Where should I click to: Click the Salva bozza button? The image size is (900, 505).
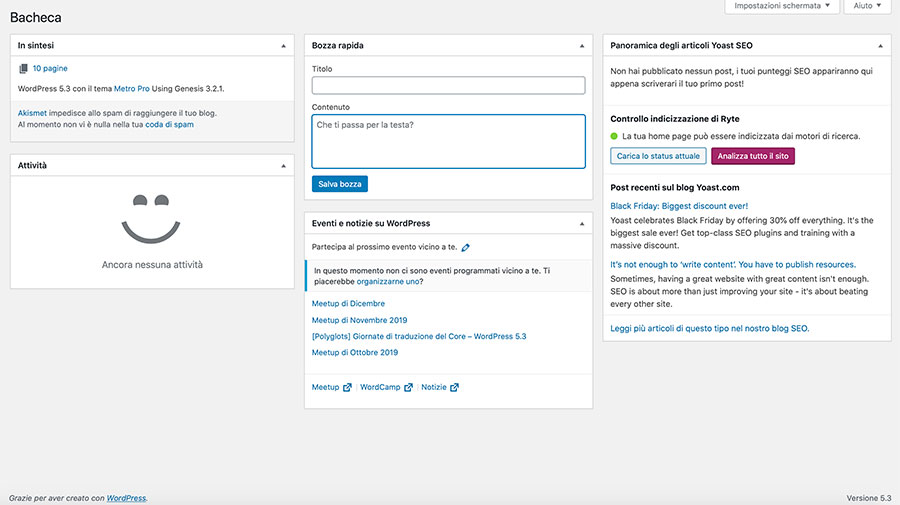point(340,184)
